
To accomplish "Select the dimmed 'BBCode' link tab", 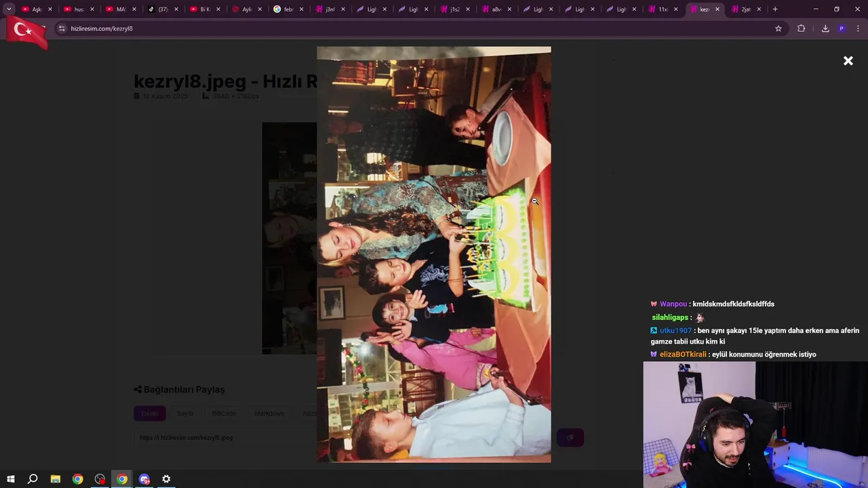I will pos(224,413).
